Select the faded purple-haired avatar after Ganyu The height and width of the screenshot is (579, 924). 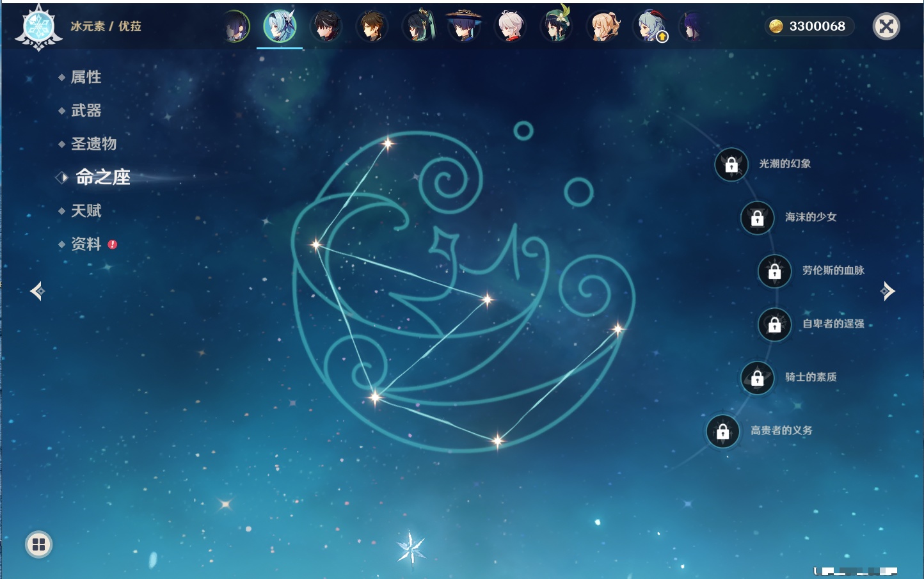pyautogui.click(x=690, y=26)
